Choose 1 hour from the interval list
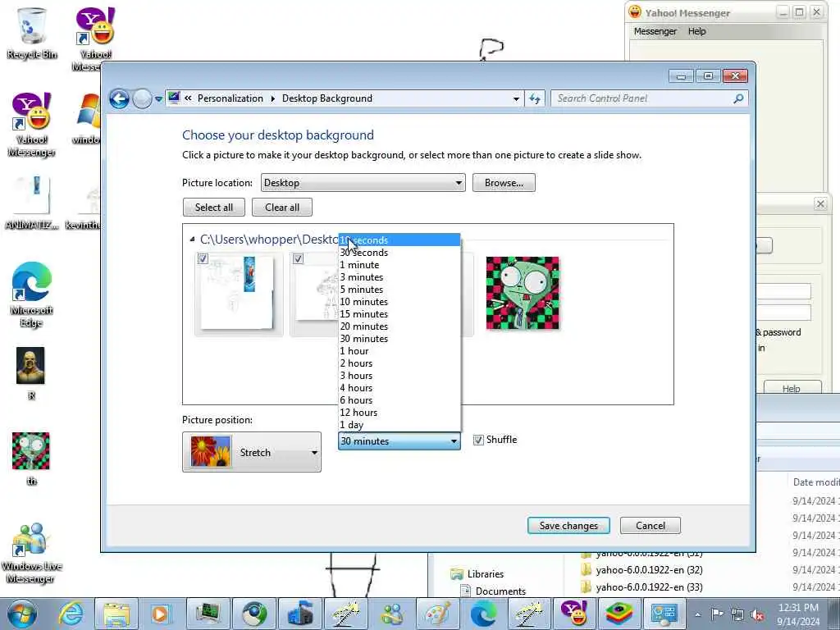 pos(399,351)
